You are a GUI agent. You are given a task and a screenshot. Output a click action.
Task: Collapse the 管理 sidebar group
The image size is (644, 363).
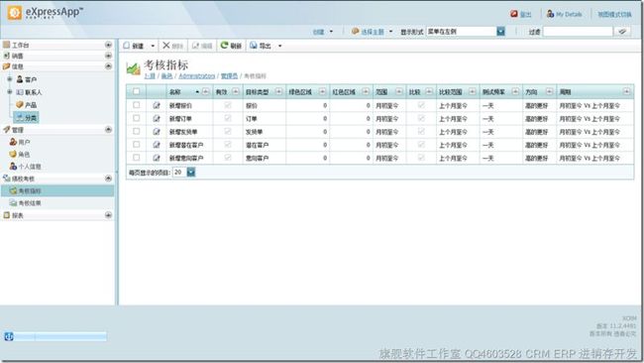pyautogui.click(x=108, y=130)
